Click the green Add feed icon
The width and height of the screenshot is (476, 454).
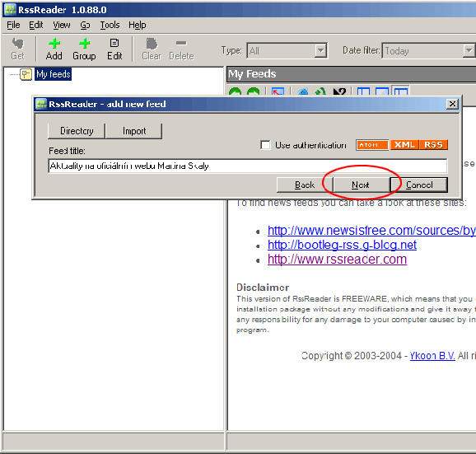point(54,44)
